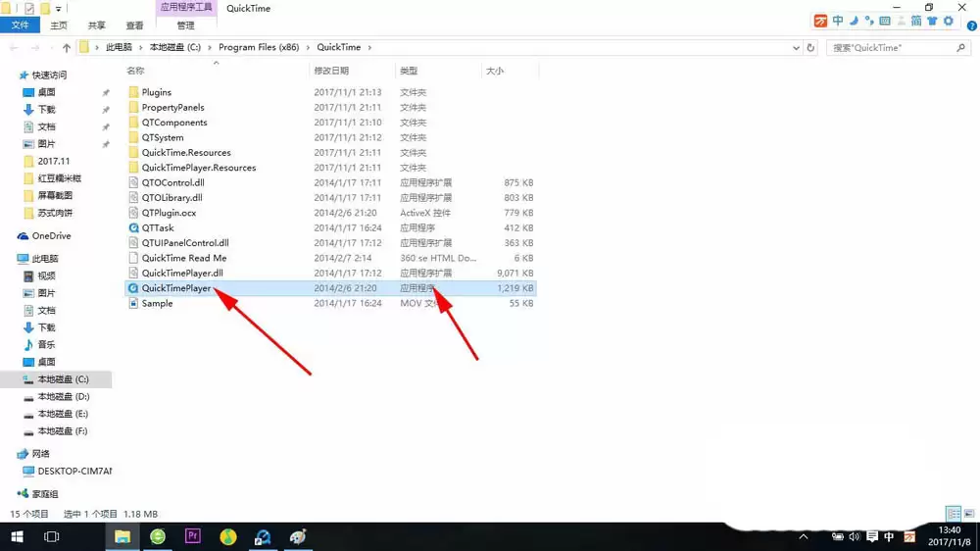Click the QTOControl.dll file icon
The image size is (980, 551).
[x=133, y=182]
